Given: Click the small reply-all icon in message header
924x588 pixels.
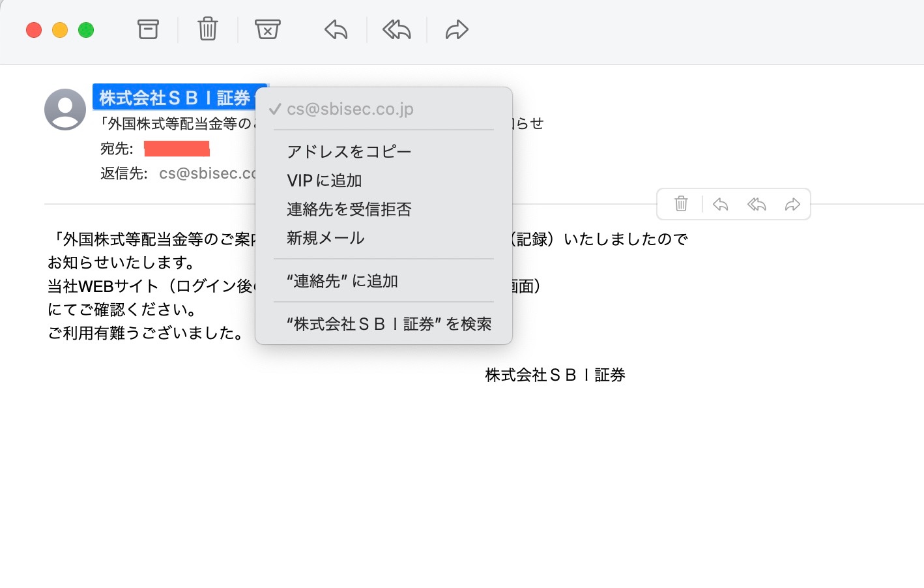Looking at the screenshot, I should [x=757, y=204].
